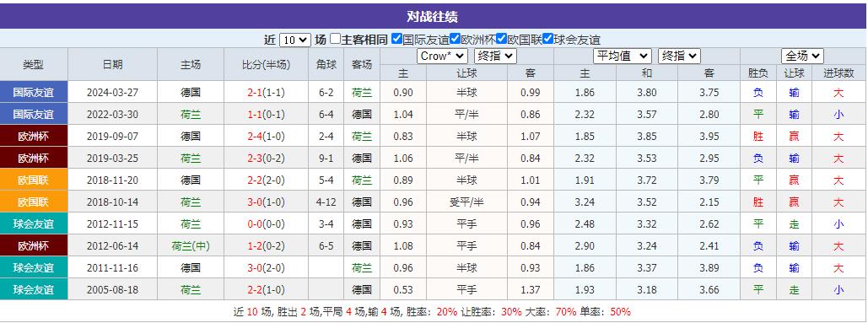Uncheck the 球会友谊 filter checkbox
Image resolution: width=868 pixels, height=323 pixels.
(548, 39)
